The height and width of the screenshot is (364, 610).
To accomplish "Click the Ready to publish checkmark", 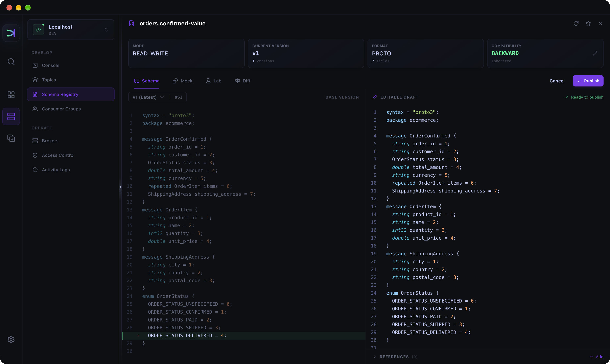I will 566,97.
